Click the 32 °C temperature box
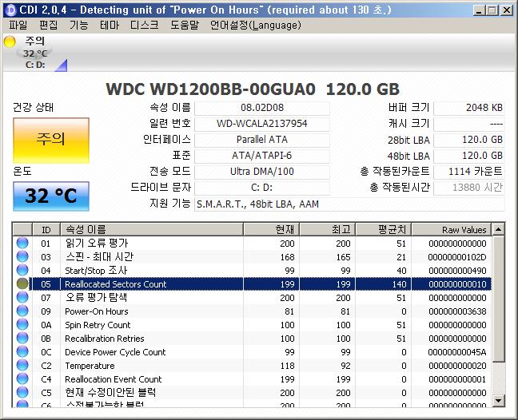The image size is (518, 420). [51, 196]
